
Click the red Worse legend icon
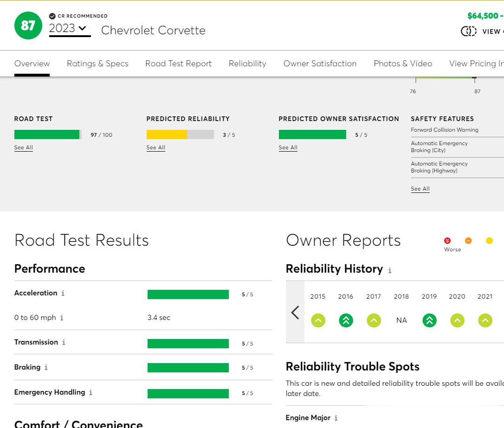click(447, 241)
